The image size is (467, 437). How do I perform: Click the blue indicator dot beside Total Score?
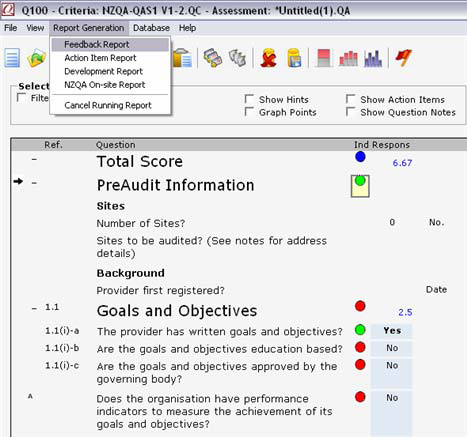pyautogui.click(x=360, y=156)
